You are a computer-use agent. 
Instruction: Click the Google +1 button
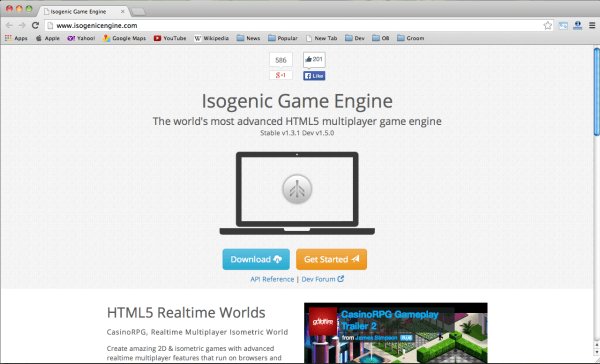[x=281, y=75]
